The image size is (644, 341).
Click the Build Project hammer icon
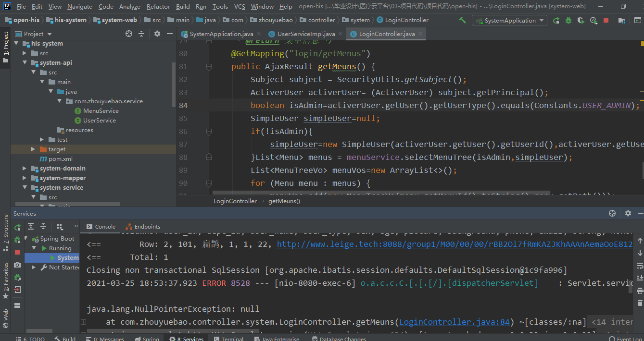pyautogui.click(x=462, y=20)
